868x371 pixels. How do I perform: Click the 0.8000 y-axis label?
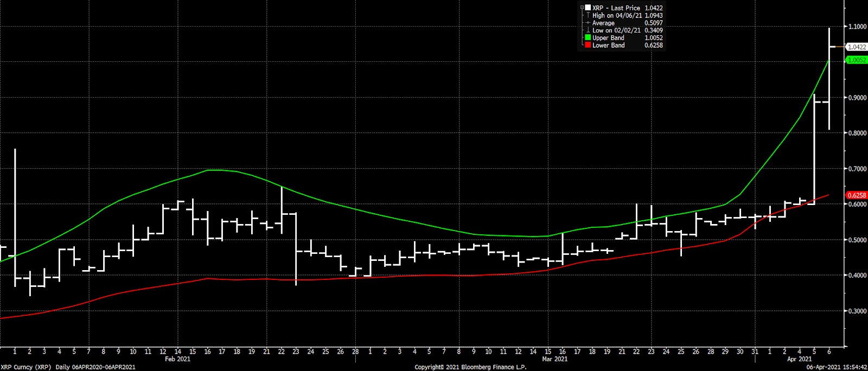tap(858, 133)
